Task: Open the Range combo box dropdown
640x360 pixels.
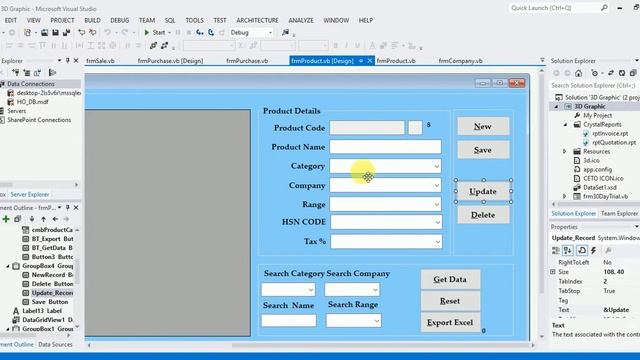Action: click(436, 204)
